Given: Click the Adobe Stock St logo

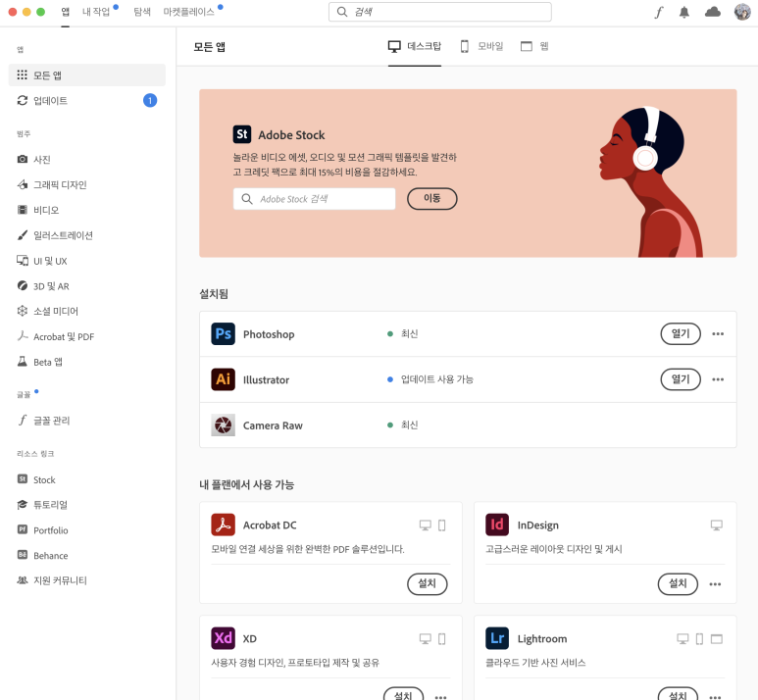Looking at the screenshot, I should (x=241, y=134).
